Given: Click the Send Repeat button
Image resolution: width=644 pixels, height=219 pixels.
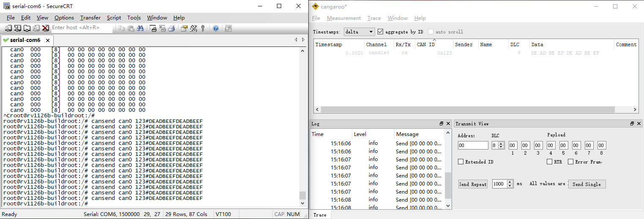Looking at the screenshot, I should pyautogui.click(x=473, y=184).
